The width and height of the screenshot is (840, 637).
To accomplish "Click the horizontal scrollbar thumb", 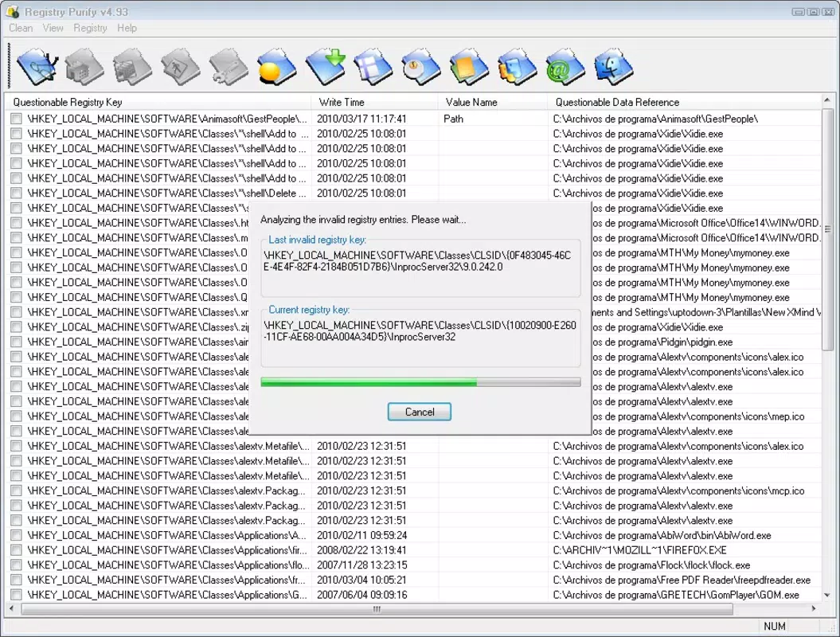I will tap(377, 609).
